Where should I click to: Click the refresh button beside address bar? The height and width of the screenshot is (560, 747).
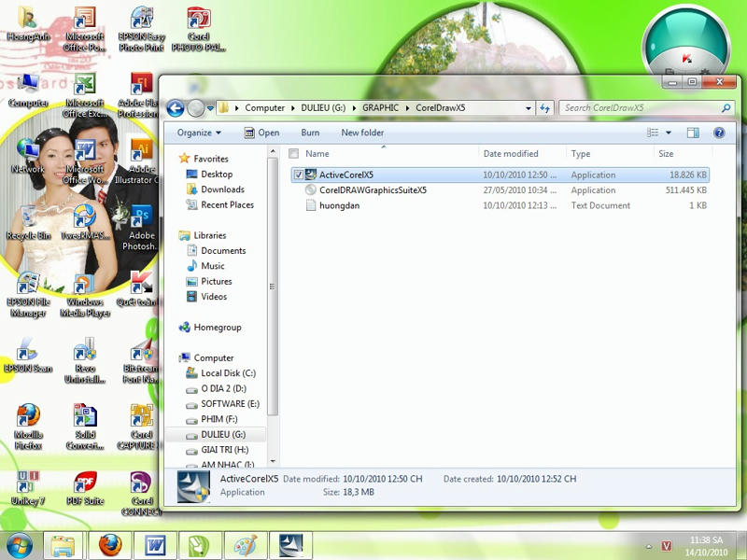click(545, 108)
